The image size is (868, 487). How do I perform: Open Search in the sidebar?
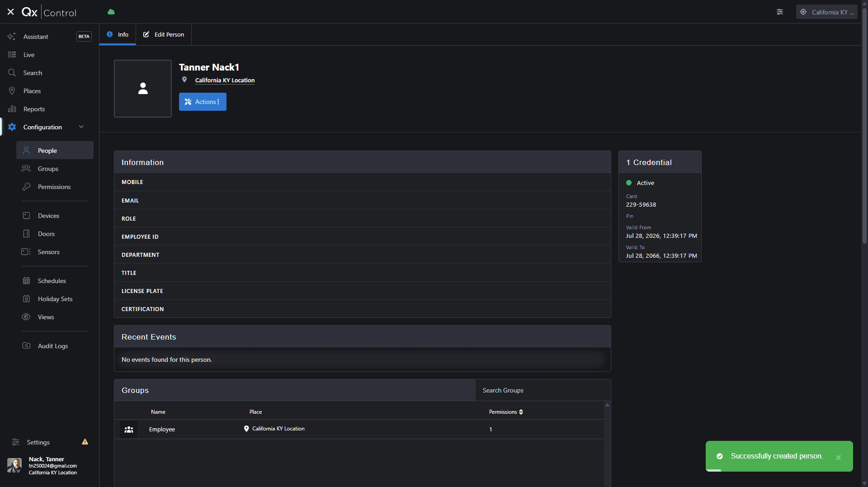pyautogui.click(x=49, y=73)
